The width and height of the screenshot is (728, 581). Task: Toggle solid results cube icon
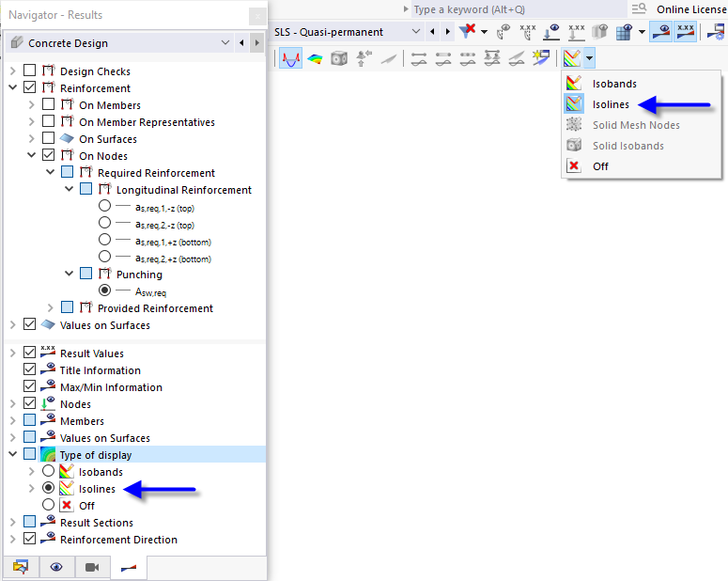click(339, 58)
